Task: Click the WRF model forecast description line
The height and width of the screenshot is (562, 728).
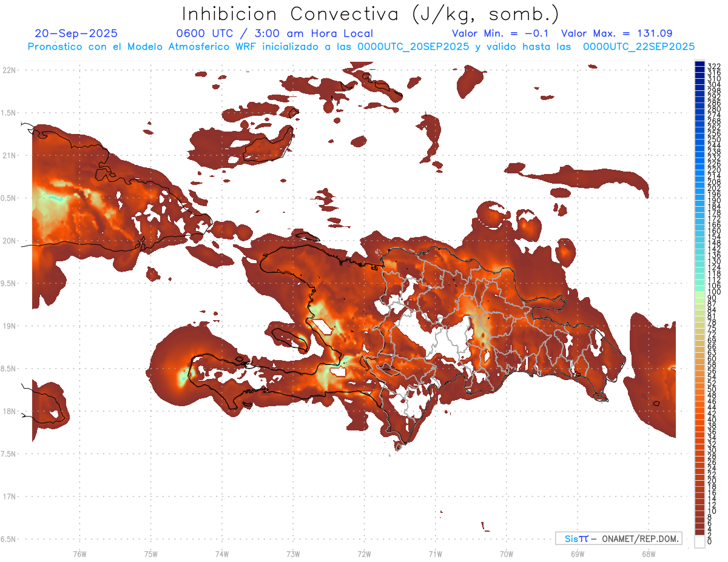Action: [x=361, y=46]
